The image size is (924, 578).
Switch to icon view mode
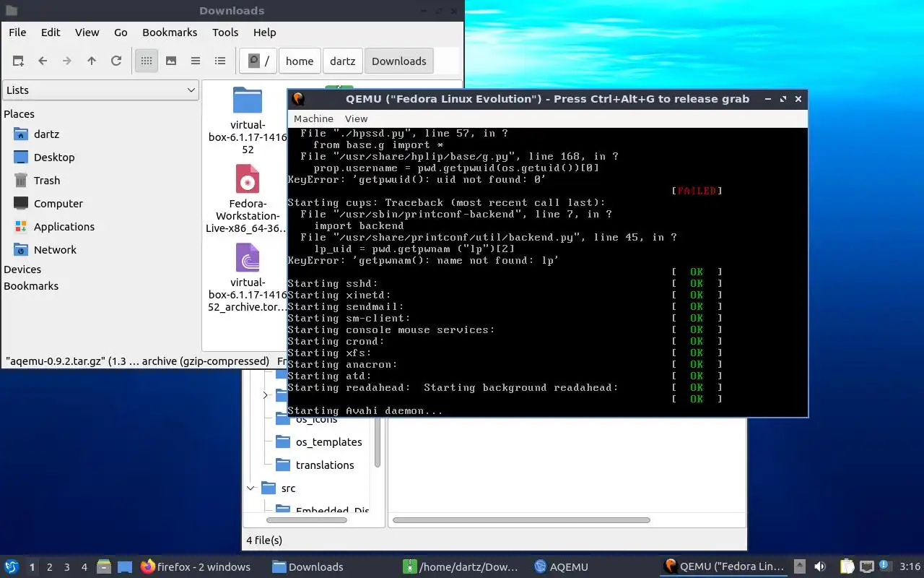click(x=147, y=61)
